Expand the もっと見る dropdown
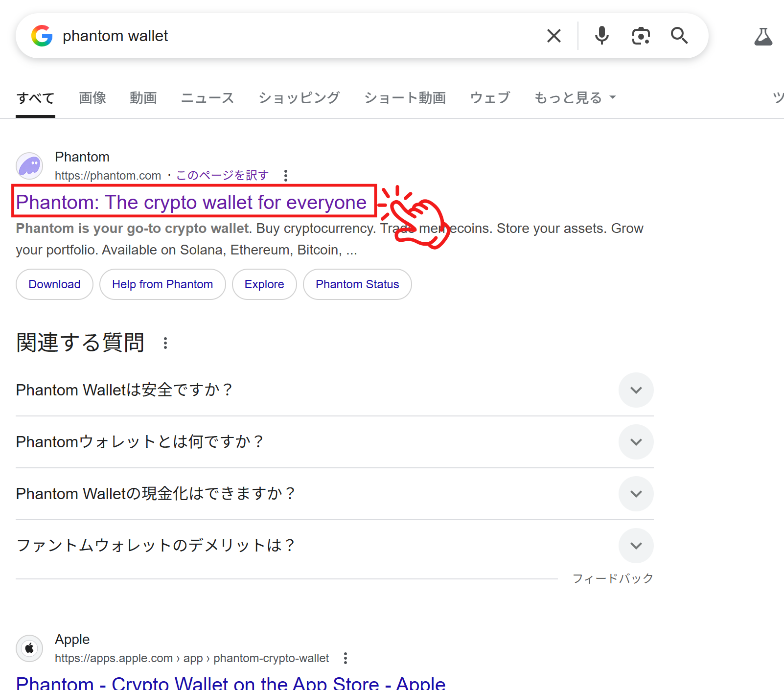 [575, 98]
